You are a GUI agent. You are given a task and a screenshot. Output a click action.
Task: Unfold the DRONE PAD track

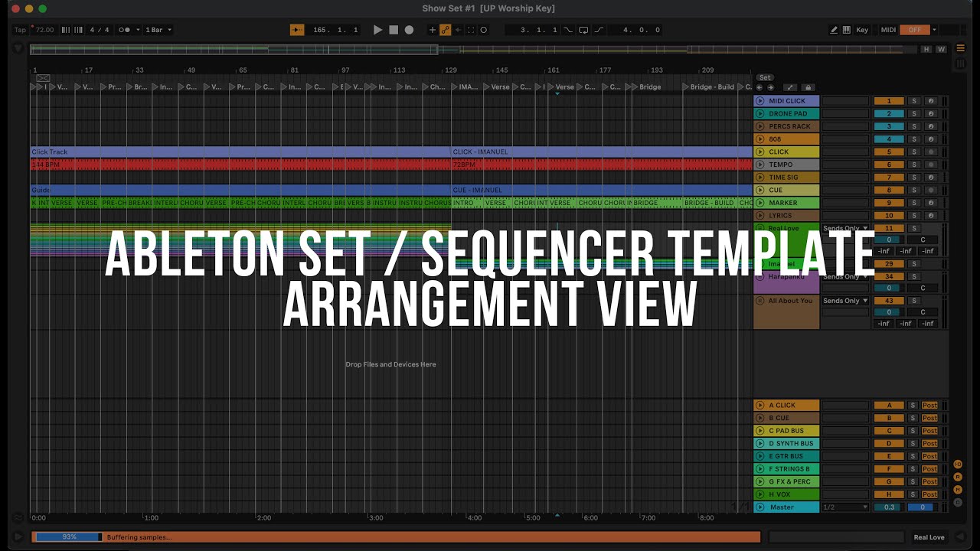pos(759,113)
